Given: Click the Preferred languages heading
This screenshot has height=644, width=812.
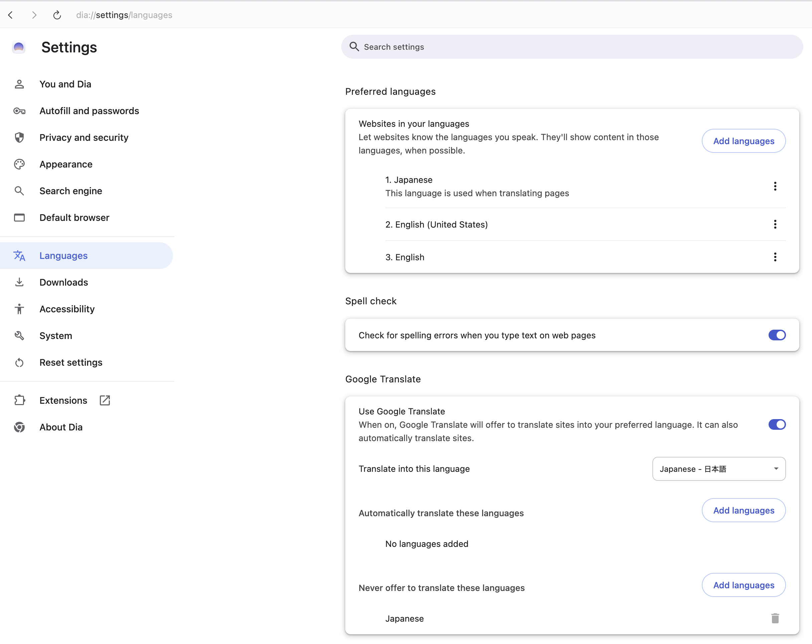Looking at the screenshot, I should coord(390,91).
